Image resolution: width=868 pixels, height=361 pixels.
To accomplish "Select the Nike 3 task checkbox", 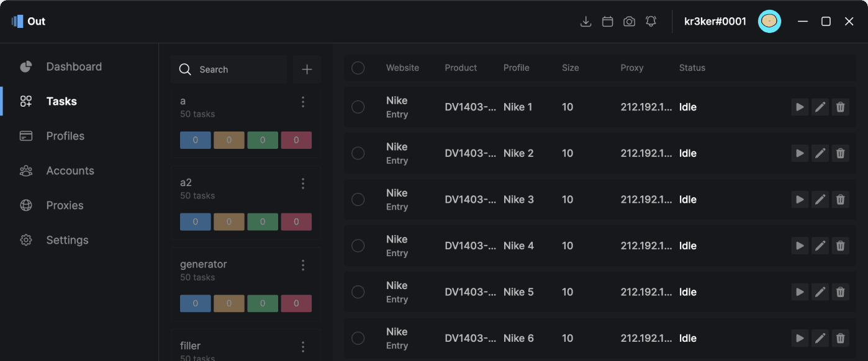I will click(x=358, y=200).
